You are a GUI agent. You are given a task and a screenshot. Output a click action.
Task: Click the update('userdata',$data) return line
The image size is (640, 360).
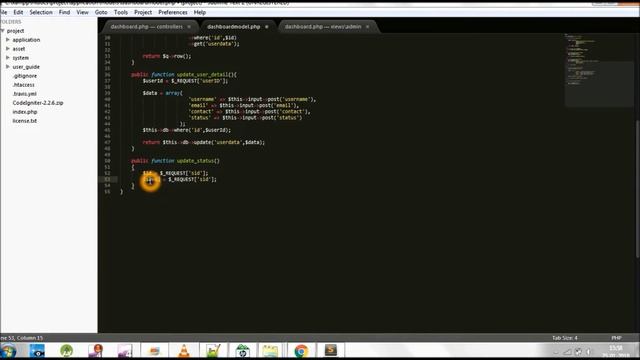click(x=204, y=142)
